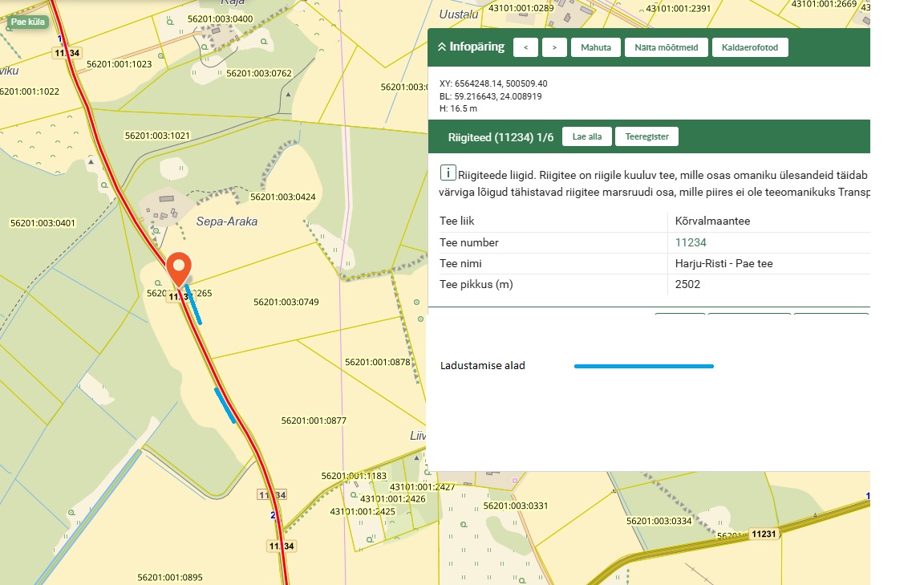
Task: Click the blue Ladustamise alad legend line
Action: [643, 366]
